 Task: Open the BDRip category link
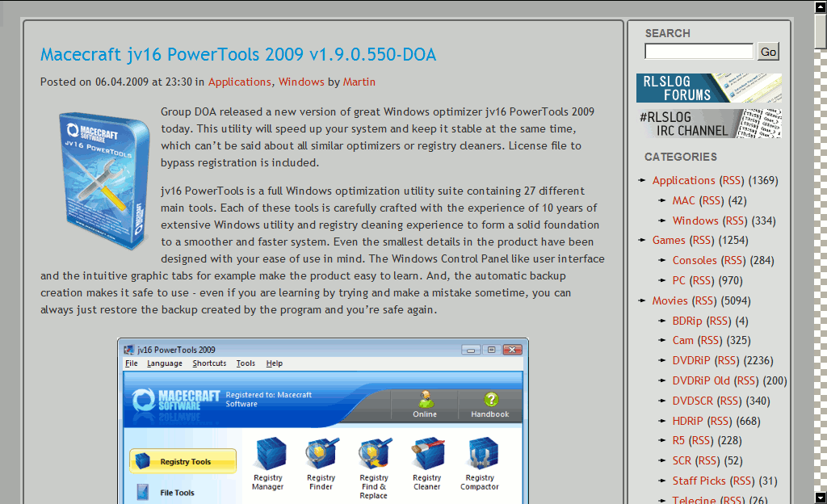click(686, 321)
